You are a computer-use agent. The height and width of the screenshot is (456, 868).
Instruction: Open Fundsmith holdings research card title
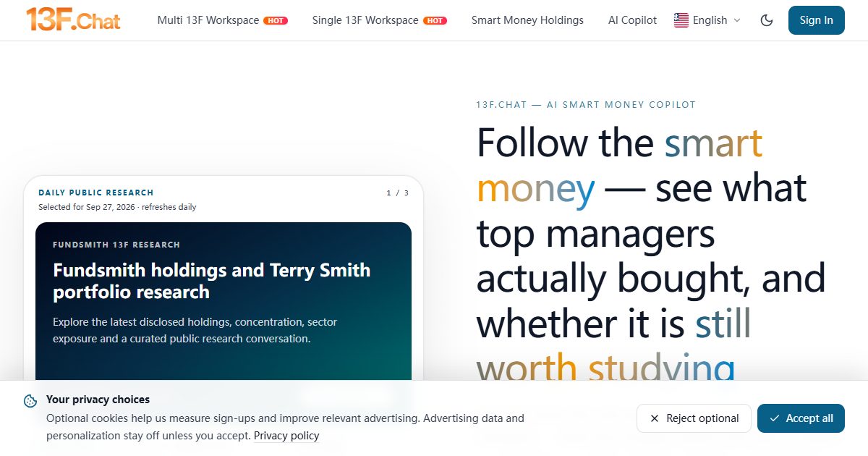click(x=211, y=281)
